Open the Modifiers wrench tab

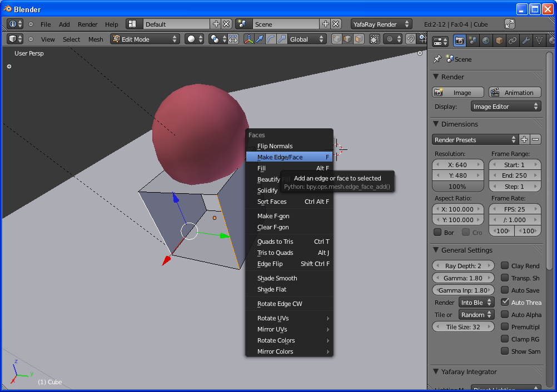[x=526, y=41]
